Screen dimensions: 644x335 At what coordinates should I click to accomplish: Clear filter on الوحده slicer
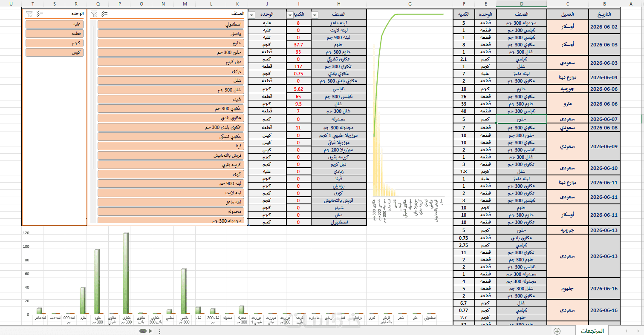pos(29,14)
